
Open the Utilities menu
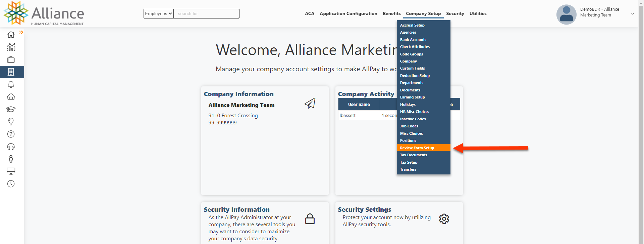click(478, 13)
